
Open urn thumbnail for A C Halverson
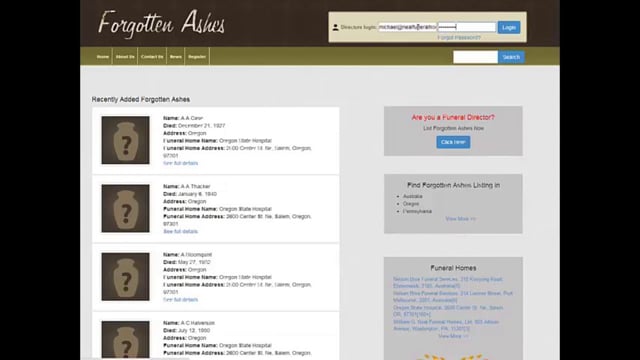pyautogui.click(x=125, y=340)
